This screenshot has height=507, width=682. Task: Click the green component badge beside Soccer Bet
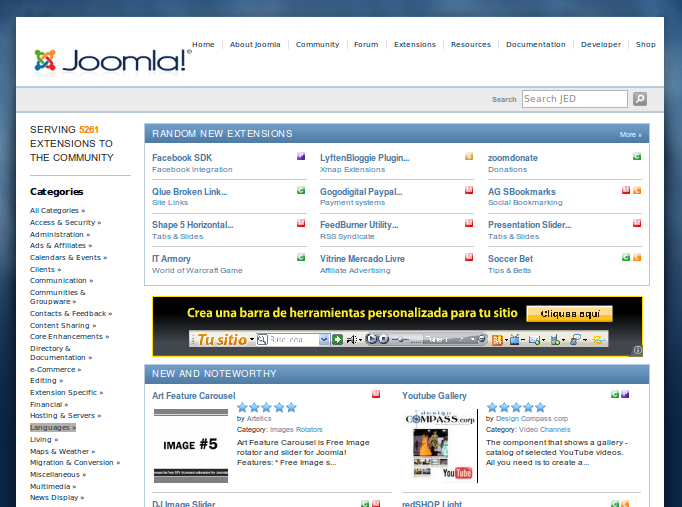(x=626, y=257)
